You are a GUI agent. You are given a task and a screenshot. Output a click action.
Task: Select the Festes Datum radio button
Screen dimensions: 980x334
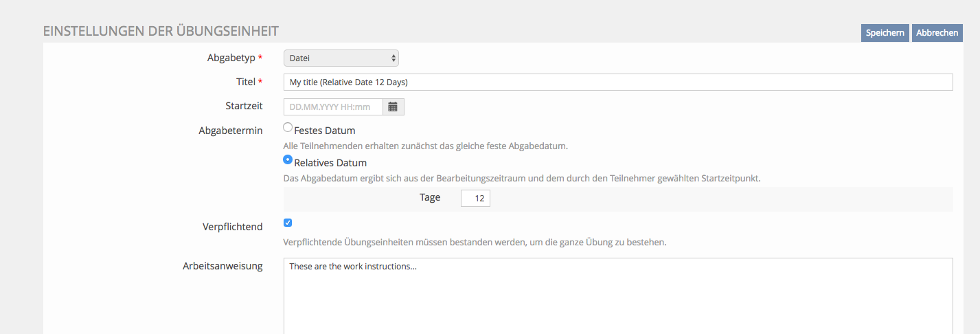click(x=288, y=128)
